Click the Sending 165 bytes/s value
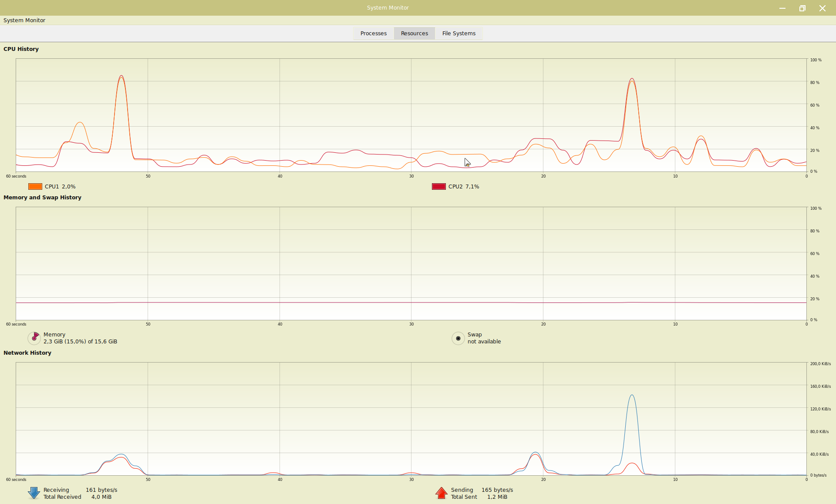836x504 pixels. click(497, 490)
